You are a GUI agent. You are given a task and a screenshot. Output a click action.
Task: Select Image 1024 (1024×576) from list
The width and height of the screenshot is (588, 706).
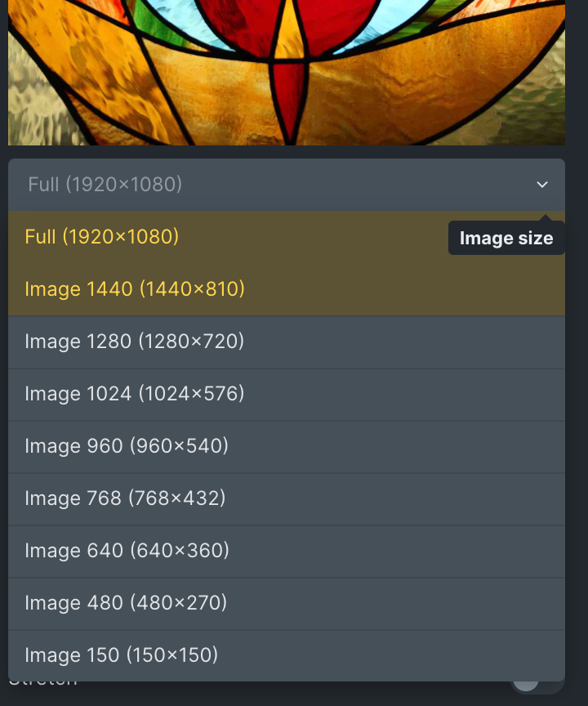tap(287, 394)
